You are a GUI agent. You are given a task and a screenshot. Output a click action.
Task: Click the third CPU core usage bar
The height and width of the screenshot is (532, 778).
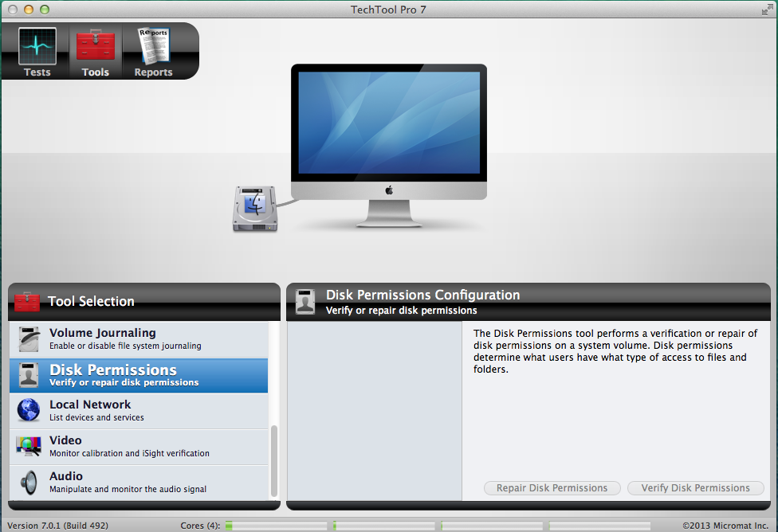click(x=492, y=526)
